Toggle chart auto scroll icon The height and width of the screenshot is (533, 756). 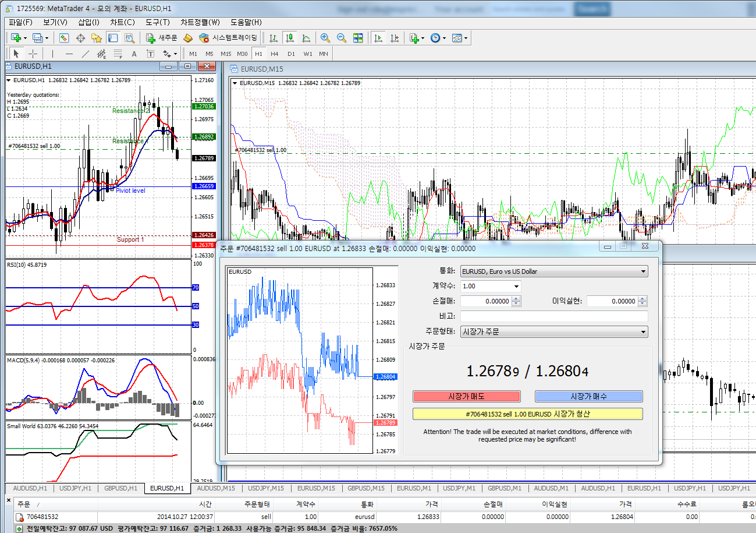tap(378, 38)
